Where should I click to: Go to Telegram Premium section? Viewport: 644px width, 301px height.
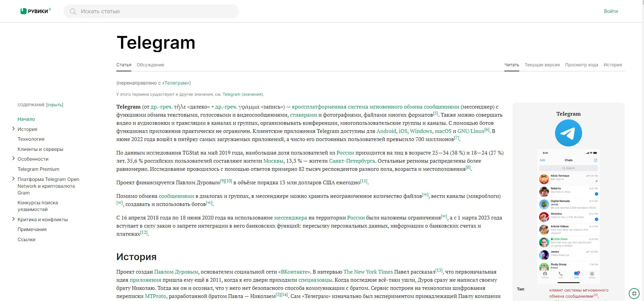(x=38, y=169)
